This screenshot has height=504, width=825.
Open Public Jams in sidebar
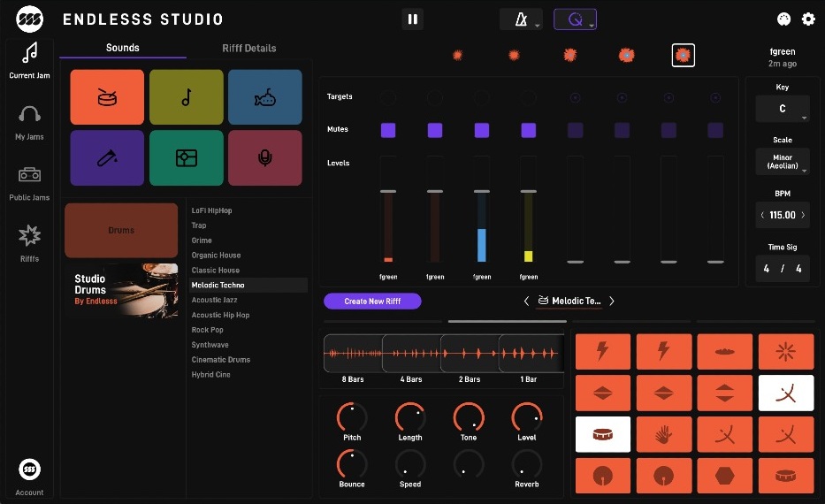click(x=29, y=183)
